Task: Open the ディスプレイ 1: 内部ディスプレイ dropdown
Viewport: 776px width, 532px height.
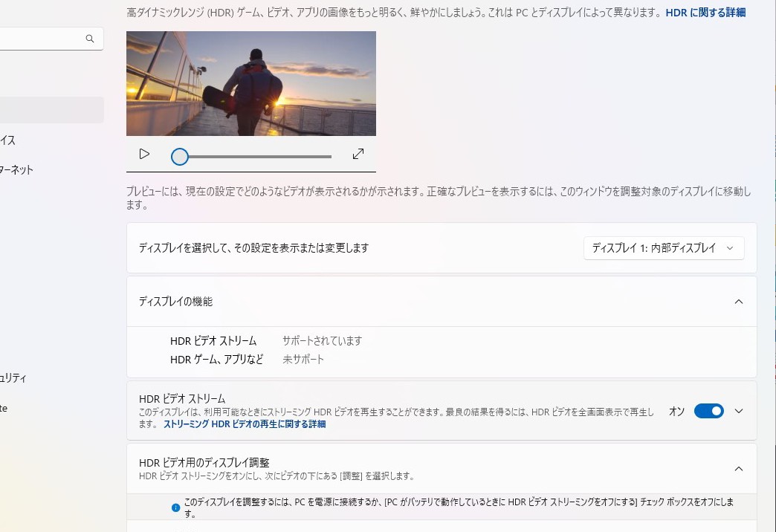Action: point(663,247)
